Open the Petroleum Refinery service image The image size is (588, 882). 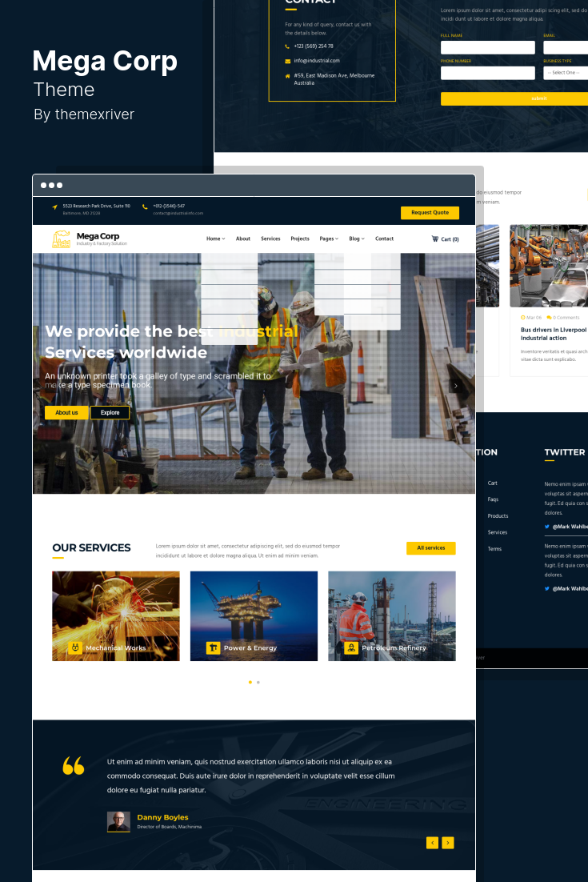pyautogui.click(x=392, y=616)
